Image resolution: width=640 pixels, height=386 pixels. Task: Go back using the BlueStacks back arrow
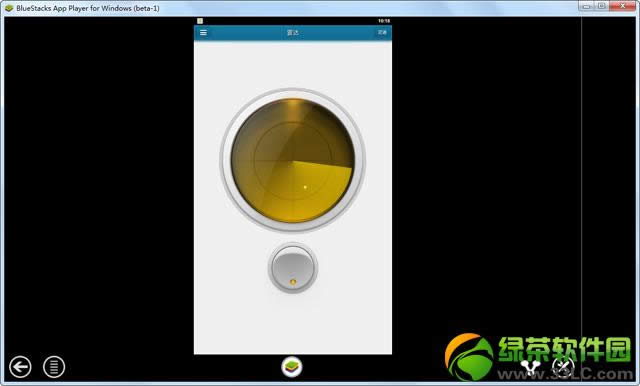20,367
